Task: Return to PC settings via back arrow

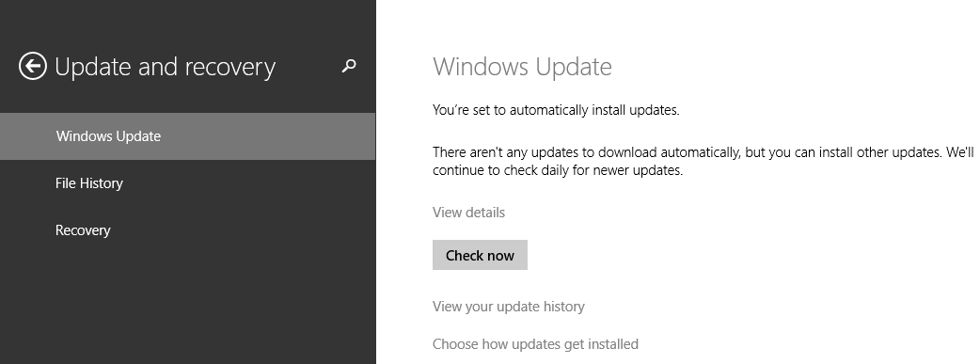Action: [33, 66]
